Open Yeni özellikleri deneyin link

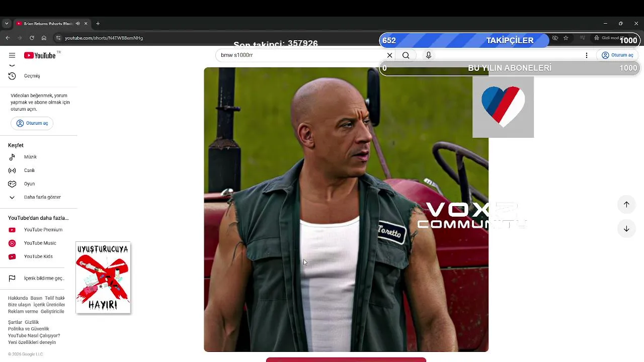tap(32, 342)
